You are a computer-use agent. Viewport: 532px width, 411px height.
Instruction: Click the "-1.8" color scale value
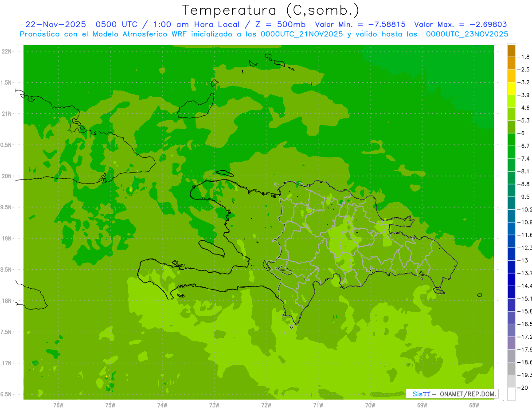(524, 57)
